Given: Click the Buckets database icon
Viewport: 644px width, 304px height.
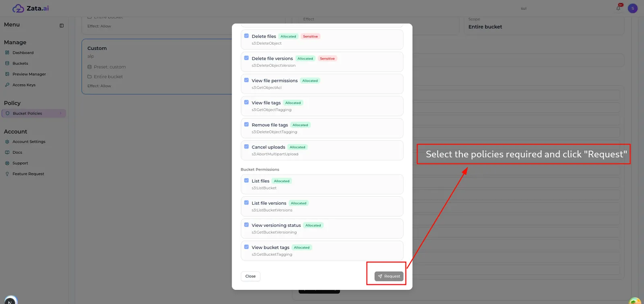Looking at the screenshot, I should 7,64.
